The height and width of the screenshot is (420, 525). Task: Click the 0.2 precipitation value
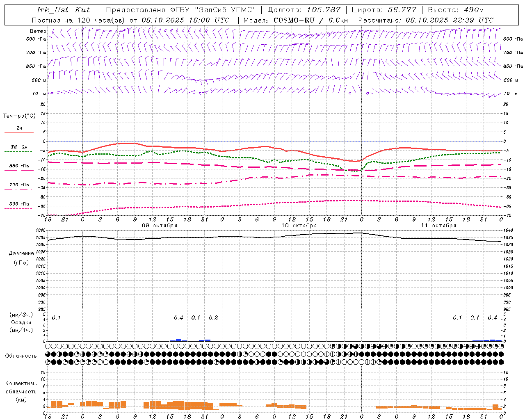(213, 318)
